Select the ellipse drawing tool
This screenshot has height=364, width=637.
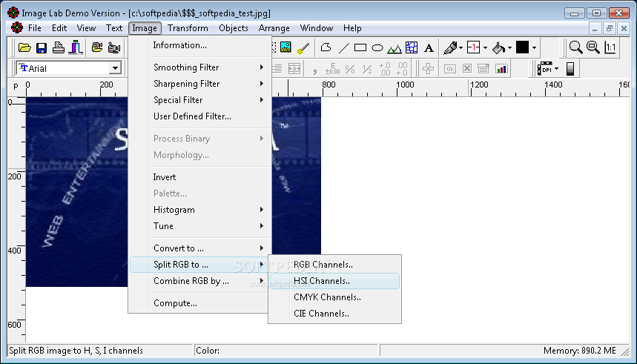[x=377, y=48]
